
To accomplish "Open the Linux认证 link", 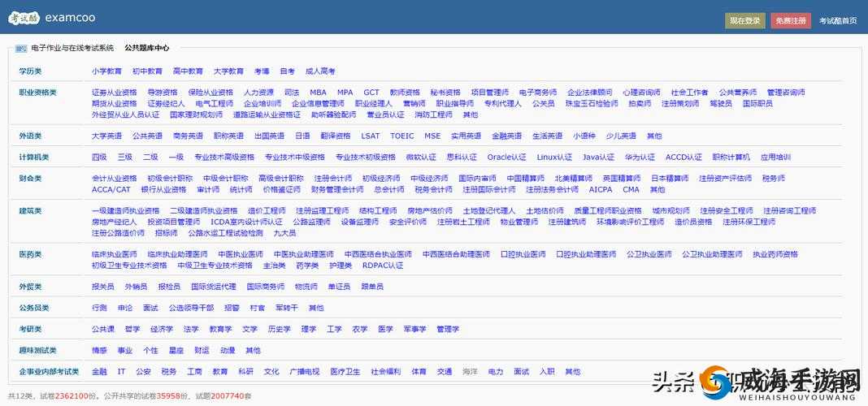I will (x=554, y=157).
